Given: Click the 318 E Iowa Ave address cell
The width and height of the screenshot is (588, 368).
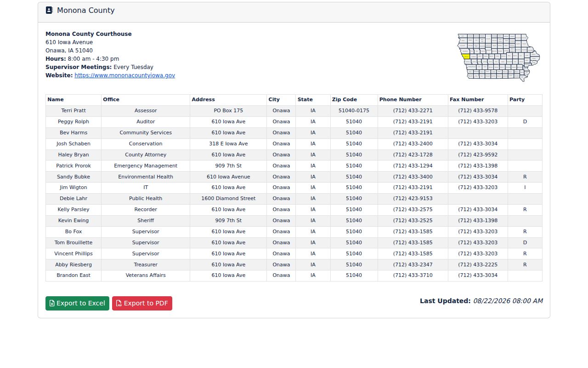Looking at the screenshot, I should click(x=228, y=144).
